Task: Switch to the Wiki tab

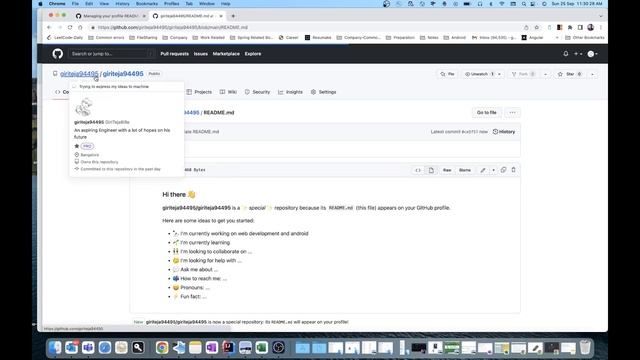Action: 228,92
